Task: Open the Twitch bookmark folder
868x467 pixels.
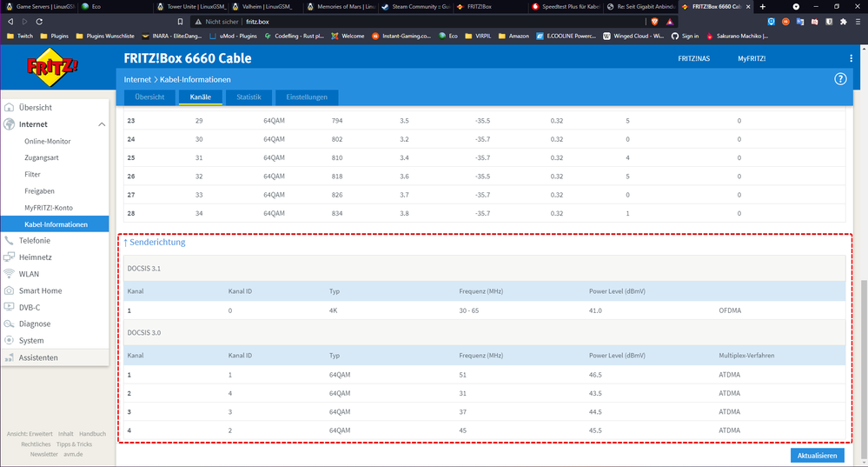Action: tap(19, 36)
